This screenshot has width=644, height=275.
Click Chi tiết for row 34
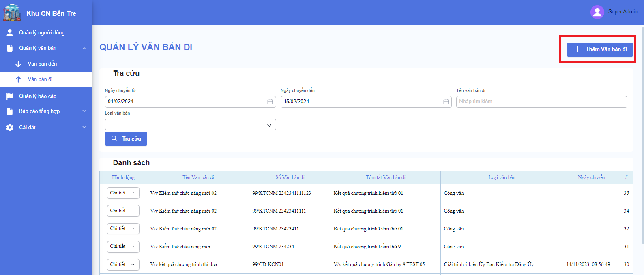pos(118,211)
